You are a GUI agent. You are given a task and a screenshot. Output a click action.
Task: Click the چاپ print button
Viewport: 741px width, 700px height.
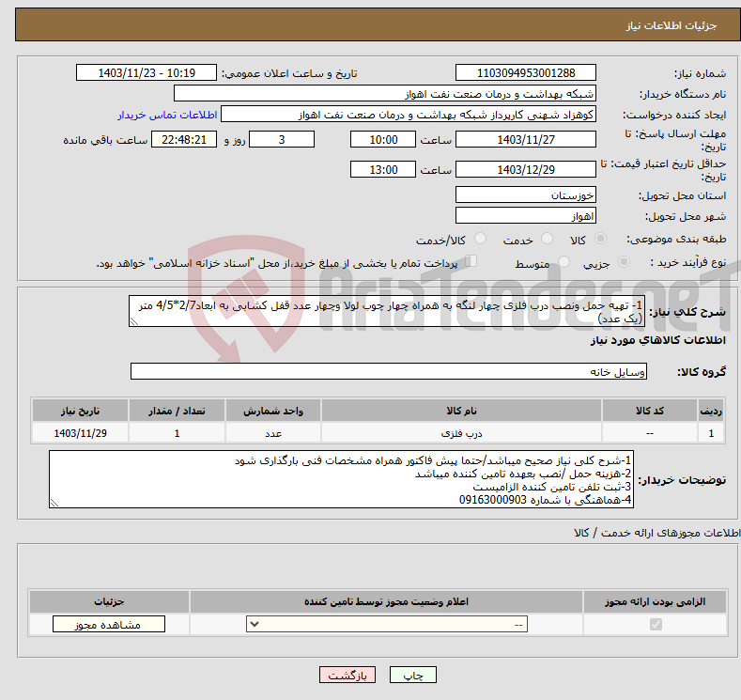(413, 676)
